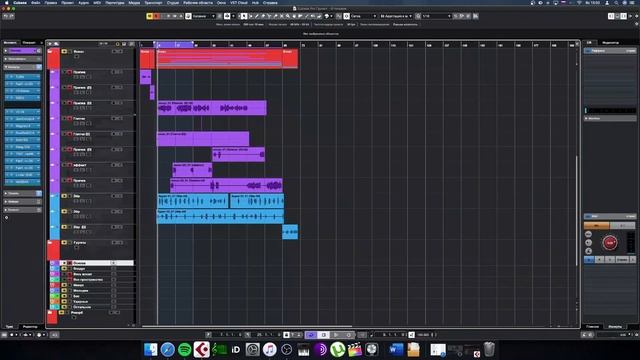Screen dimensions: 640x360
Task: Click the Undo arrow in top-left toolbar
Action: click(6, 16)
